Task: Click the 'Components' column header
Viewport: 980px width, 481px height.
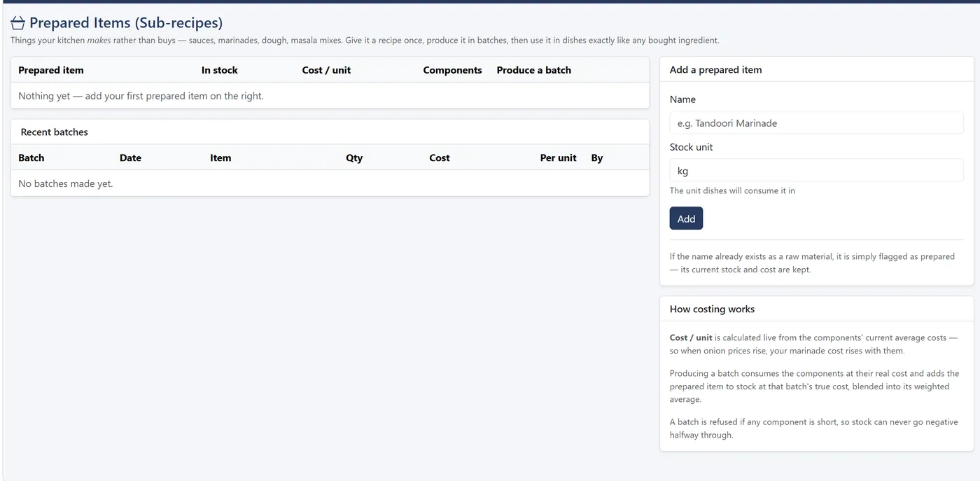Action: (452, 70)
